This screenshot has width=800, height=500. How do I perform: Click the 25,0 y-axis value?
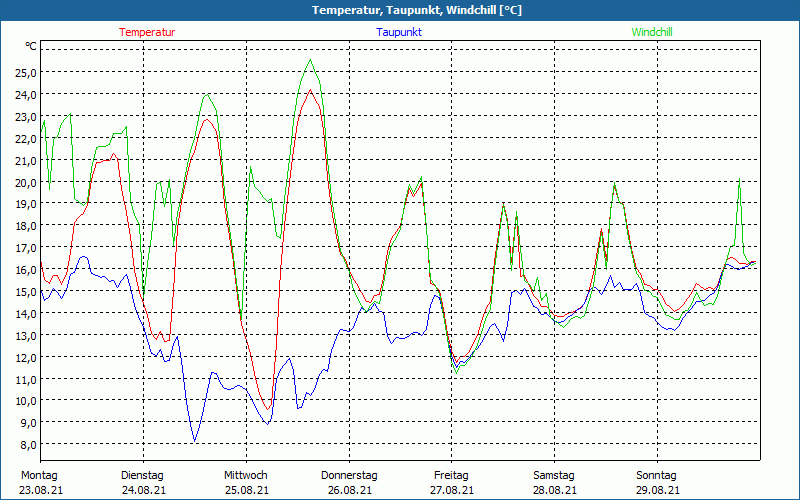(26, 72)
